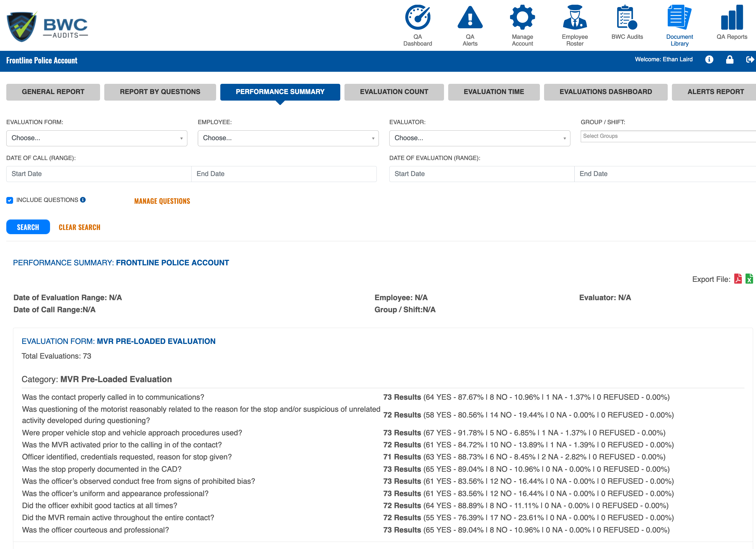The height and width of the screenshot is (549, 756).
Task: Open the QA Dashboard gauge icon
Action: [x=417, y=17]
